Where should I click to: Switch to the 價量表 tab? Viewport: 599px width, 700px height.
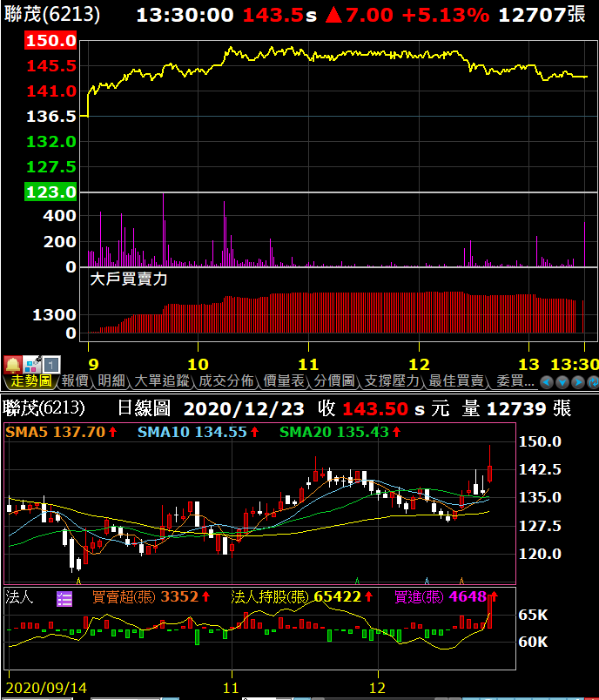click(284, 380)
